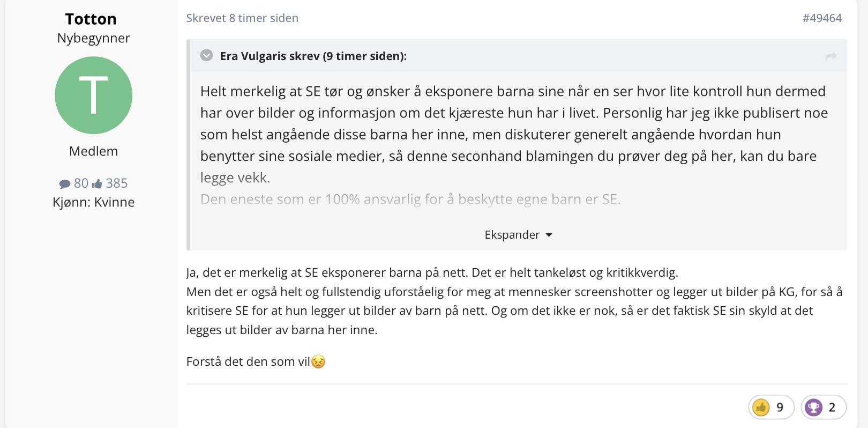The image size is (868, 428).
Task: Click the persevering face emoji in post
Action: (x=318, y=361)
